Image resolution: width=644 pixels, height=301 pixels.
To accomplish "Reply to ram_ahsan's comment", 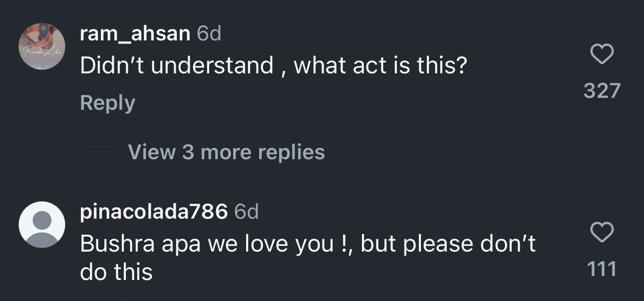I will [107, 103].
